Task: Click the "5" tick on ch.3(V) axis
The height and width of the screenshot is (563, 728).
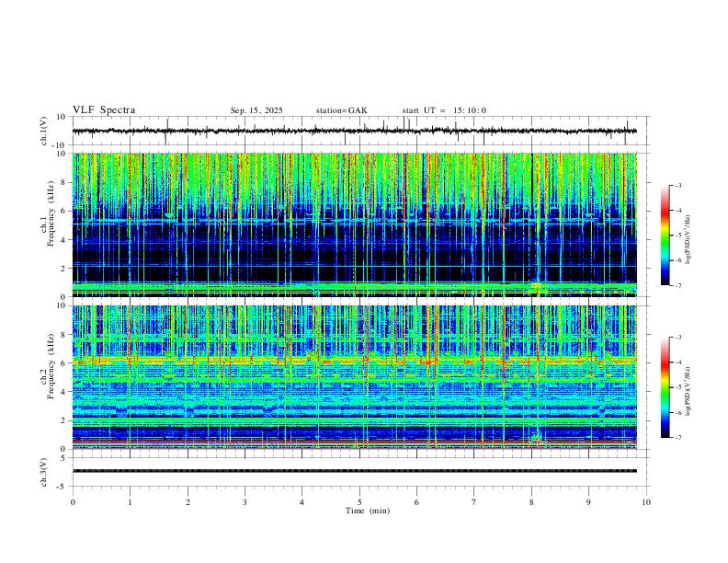Action: pyautogui.click(x=64, y=458)
